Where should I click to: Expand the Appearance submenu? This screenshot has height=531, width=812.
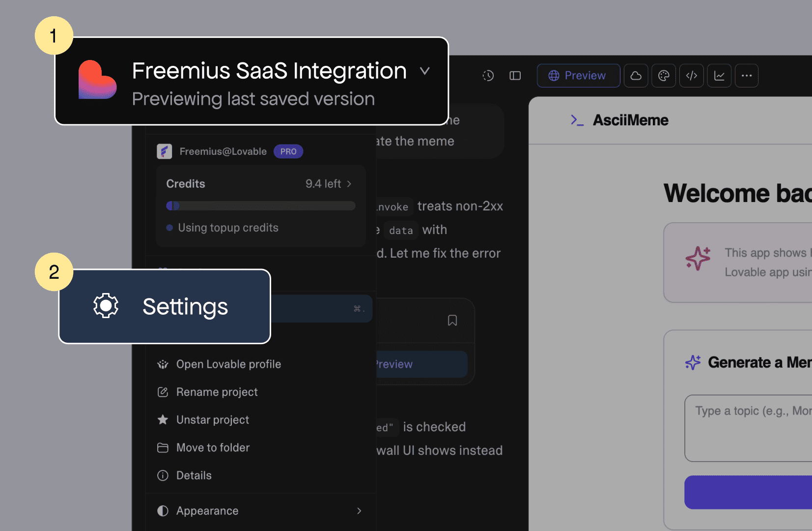260,511
